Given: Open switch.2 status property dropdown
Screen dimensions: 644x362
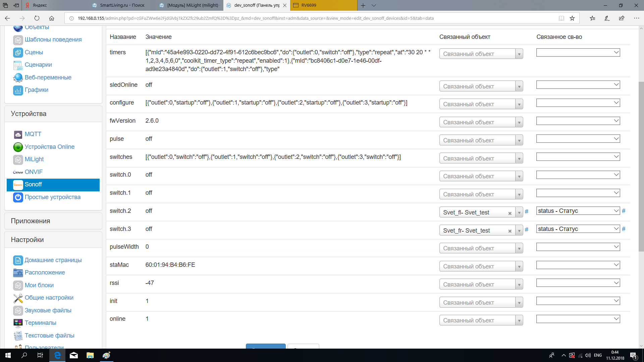Looking at the screenshot, I should click(x=578, y=211).
